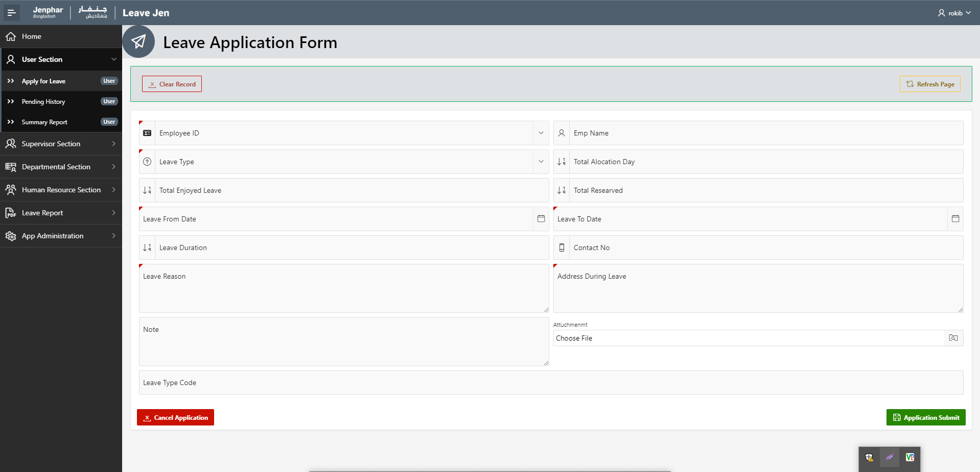This screenshot has height=472, width=980.
Task: Open the Leave To Date calendar picker
Action: tap(955, 219)
